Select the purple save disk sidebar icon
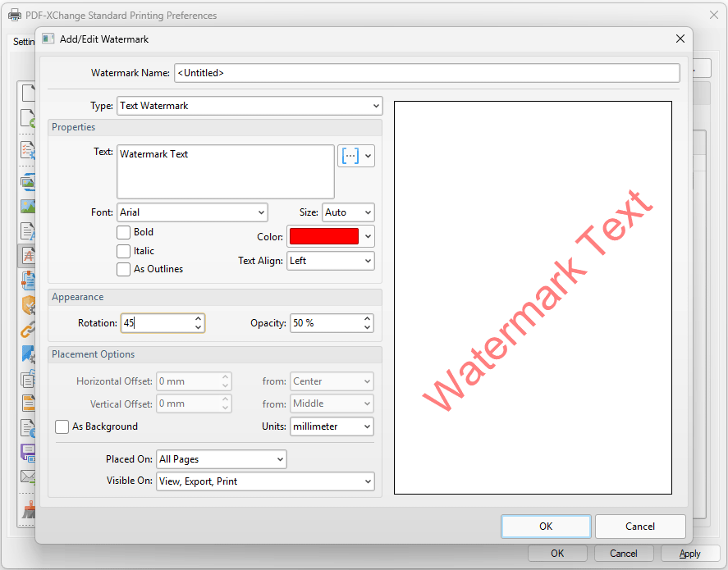Viewport: 728px width, 570px height. (x=28, y=453)
